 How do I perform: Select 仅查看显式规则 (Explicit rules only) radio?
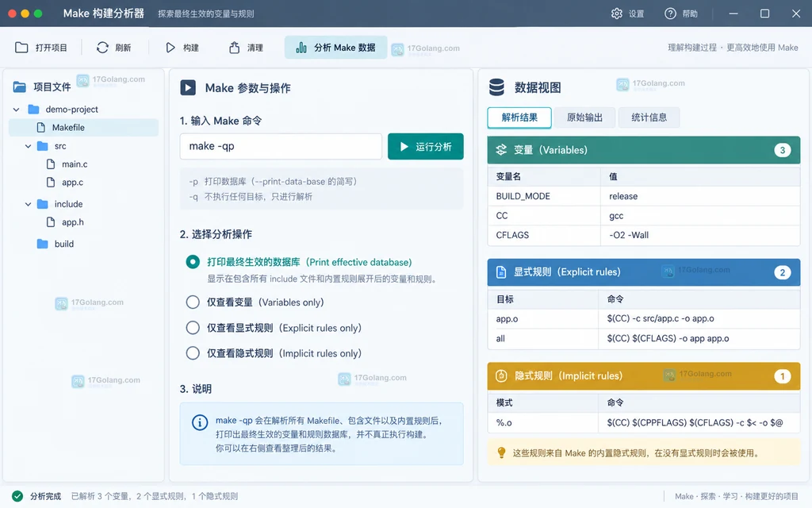[193, 328]
